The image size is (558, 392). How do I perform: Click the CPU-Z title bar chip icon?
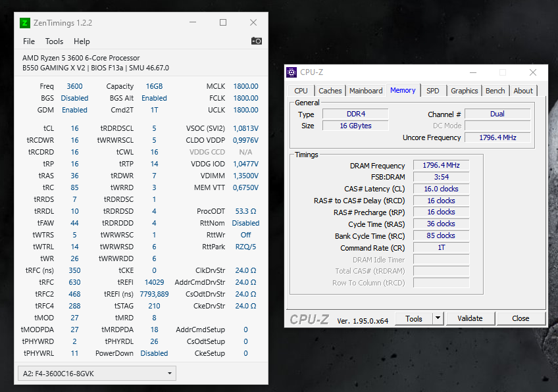point(292,72)
